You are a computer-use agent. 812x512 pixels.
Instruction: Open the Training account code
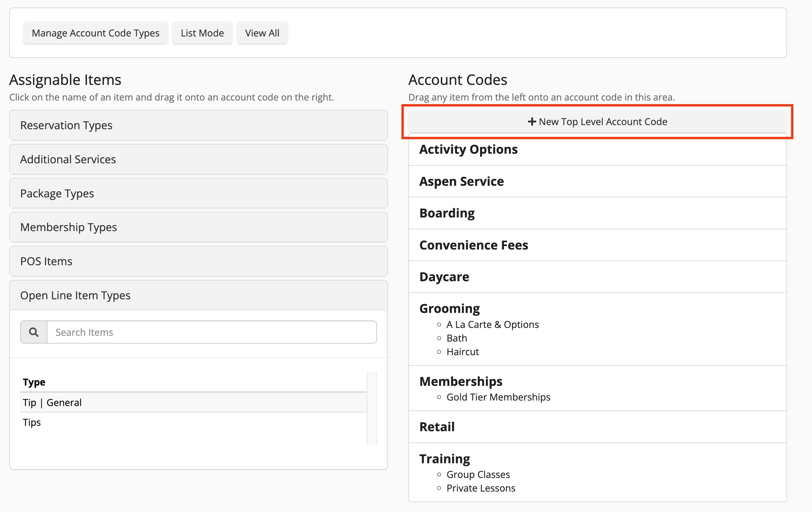[x=445, y=459]
